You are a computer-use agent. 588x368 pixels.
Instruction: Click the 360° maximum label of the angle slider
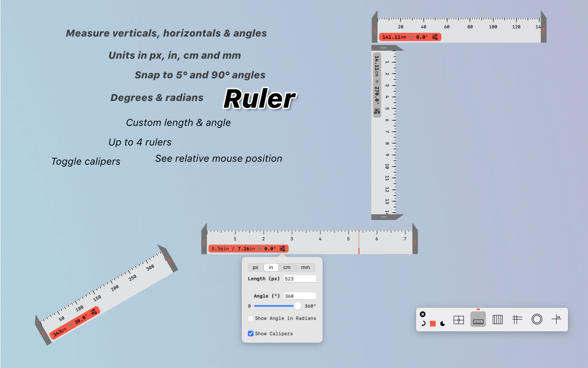[x=310, y=306]
